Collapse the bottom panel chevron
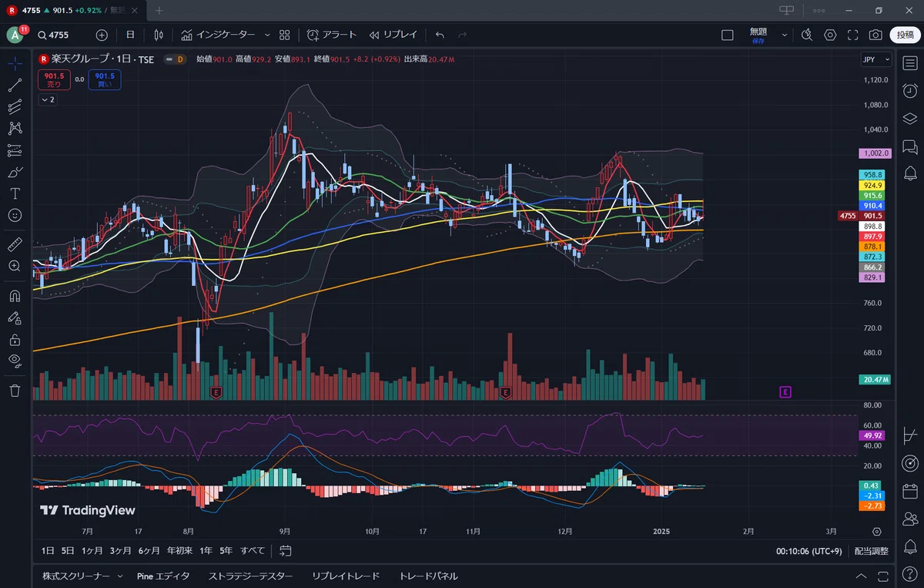The width and height of the screenshot is (924, 588). tap(861, 576)
